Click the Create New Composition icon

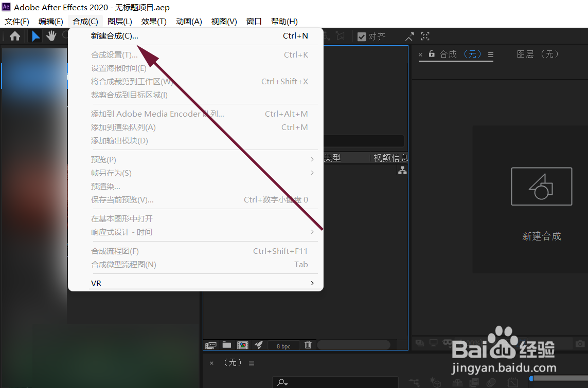[x=242, y=345]
